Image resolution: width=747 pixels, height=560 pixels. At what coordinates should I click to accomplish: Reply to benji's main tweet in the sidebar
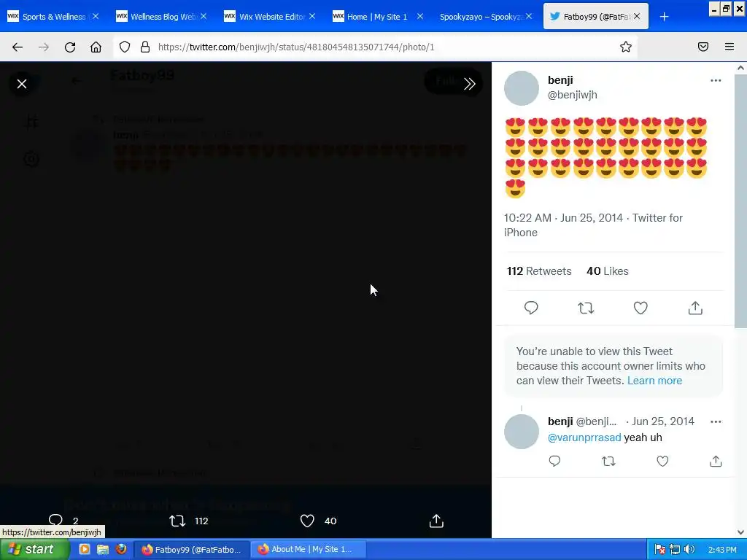pyautogui.click(x=531, y=308)
